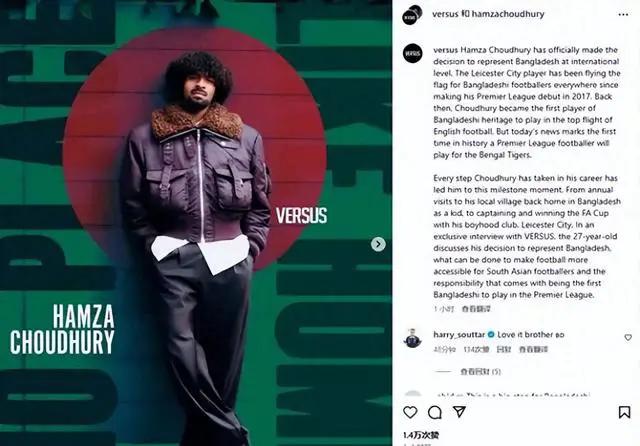This screenshot has width=640, height=446.
Task: Like harry_souttar's comment with the small heart
Action: click(628, 337)
